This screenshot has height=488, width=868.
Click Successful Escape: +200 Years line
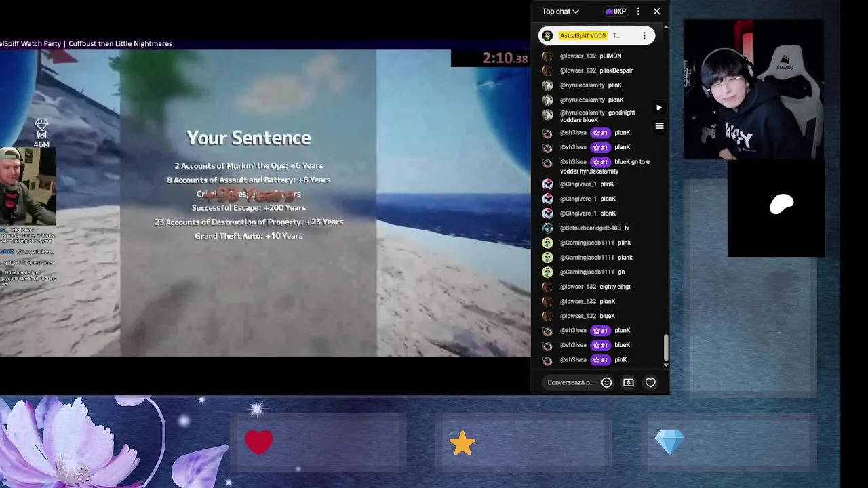pyautogui.click(x=248, y=208)
